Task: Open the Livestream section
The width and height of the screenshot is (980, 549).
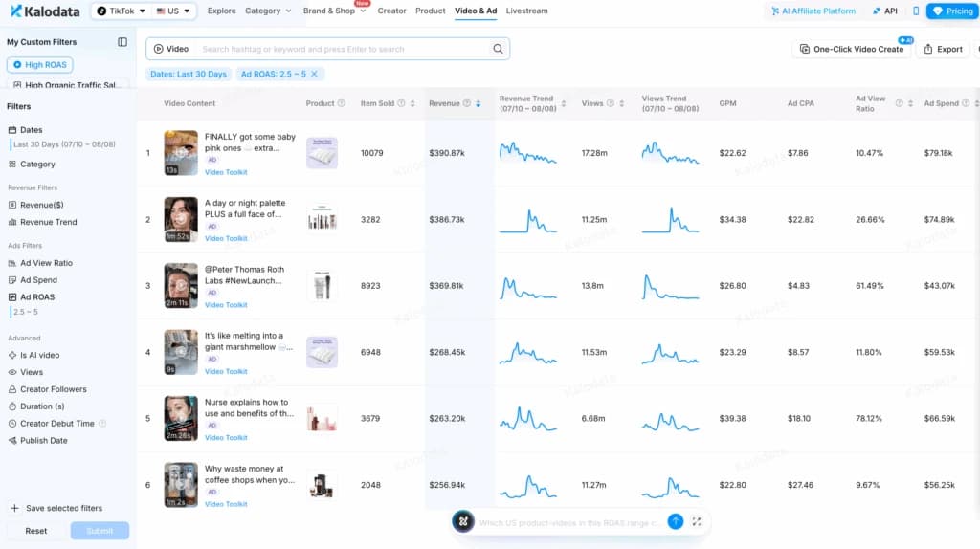Action: coord(527,11)
